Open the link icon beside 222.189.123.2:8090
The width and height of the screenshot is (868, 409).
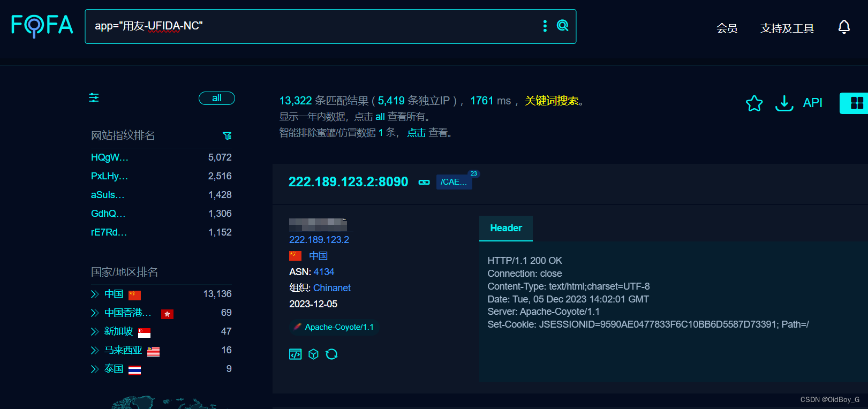click(x=424, y=182)
